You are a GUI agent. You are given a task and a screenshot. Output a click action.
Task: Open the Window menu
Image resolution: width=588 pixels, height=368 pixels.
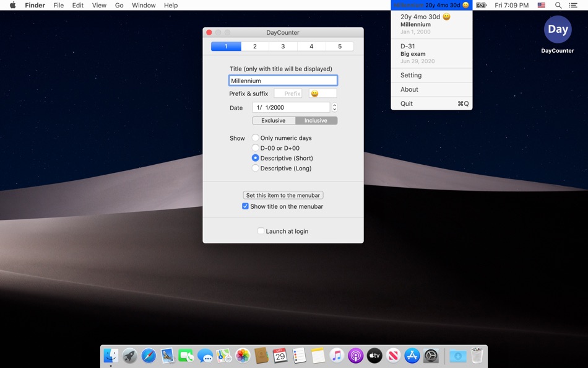(144, 5)
